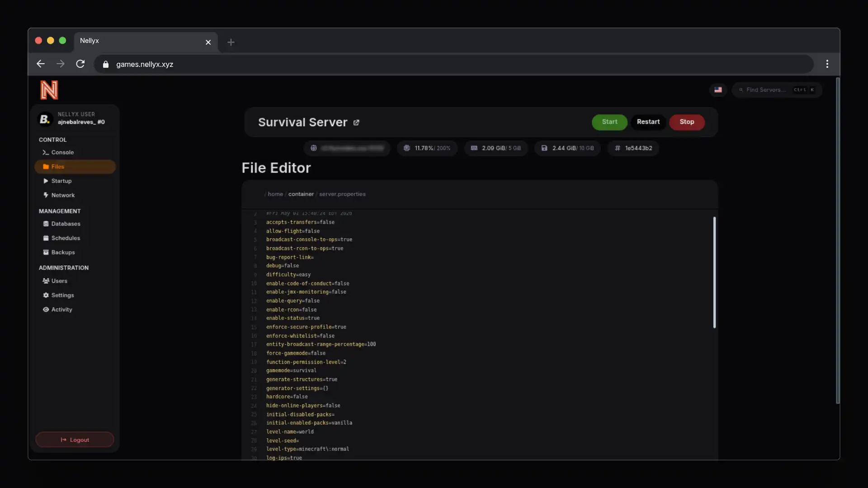Click the globe icon in address pill
The height and width of the screenshot is (488, 868).
(x=314, y=148)
